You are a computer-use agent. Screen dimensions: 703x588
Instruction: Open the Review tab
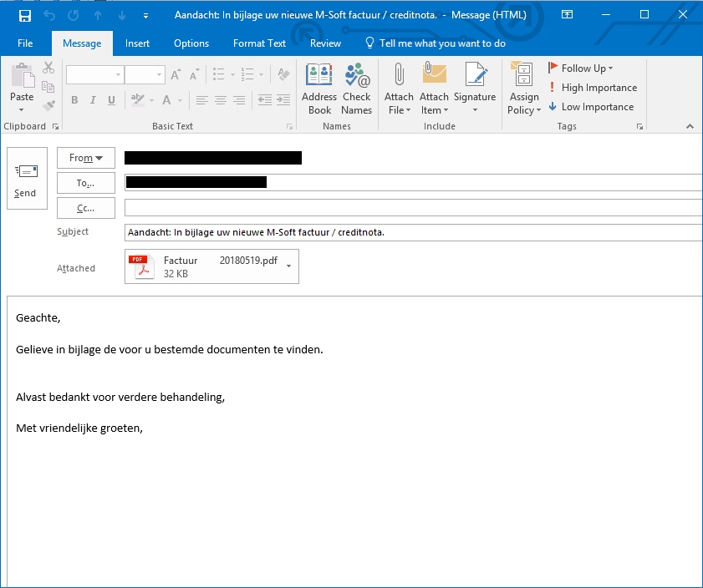click(325, 43)
